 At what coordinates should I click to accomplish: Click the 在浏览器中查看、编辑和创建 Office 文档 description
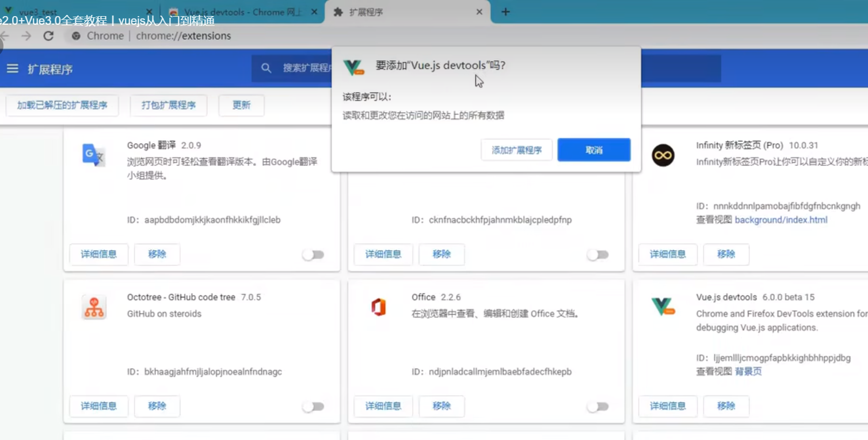pos(496,314)
